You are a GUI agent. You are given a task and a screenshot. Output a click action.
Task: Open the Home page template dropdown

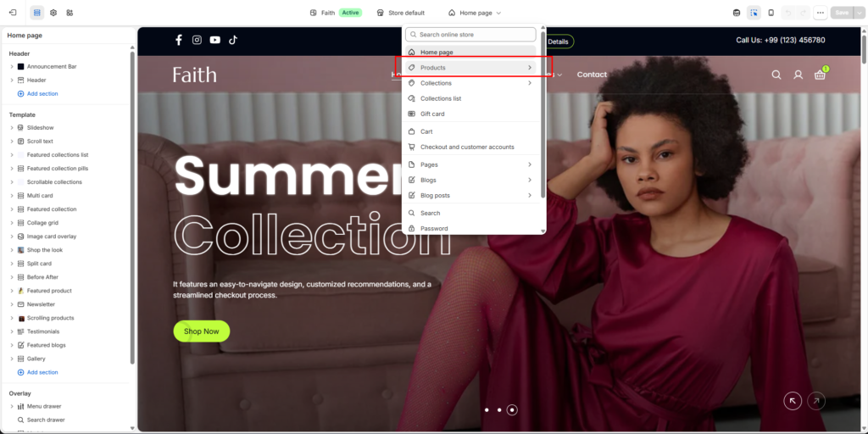[x=475, y=13]
